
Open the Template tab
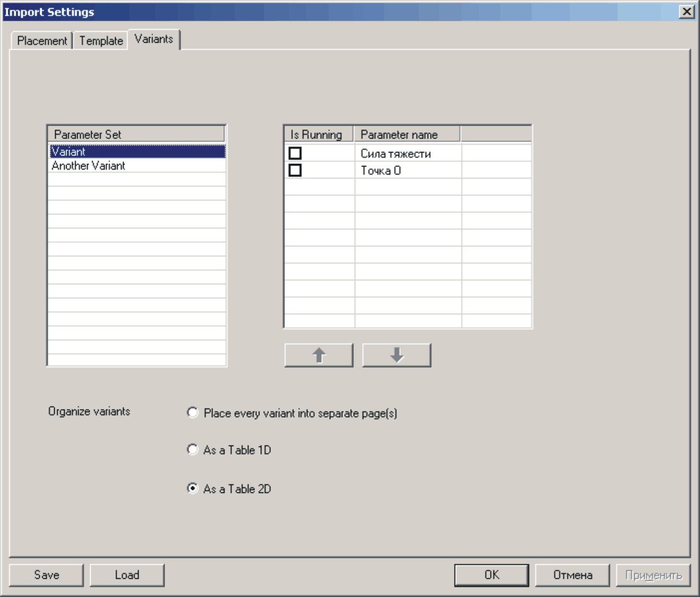pos(101,41)
